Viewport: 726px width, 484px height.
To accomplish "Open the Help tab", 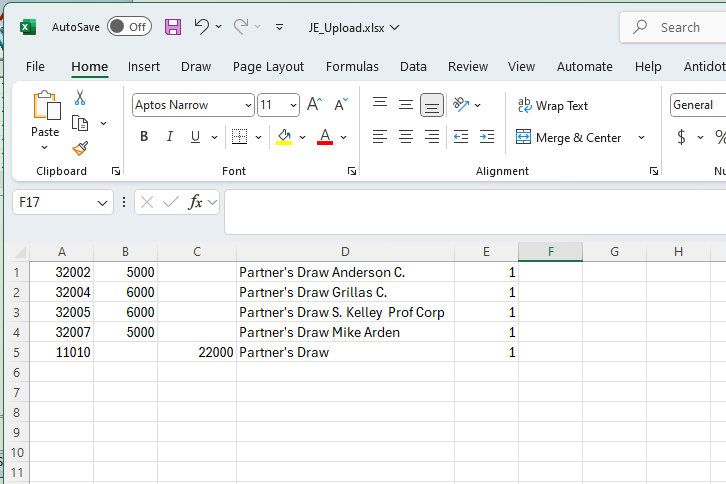I will coord(648,67).
